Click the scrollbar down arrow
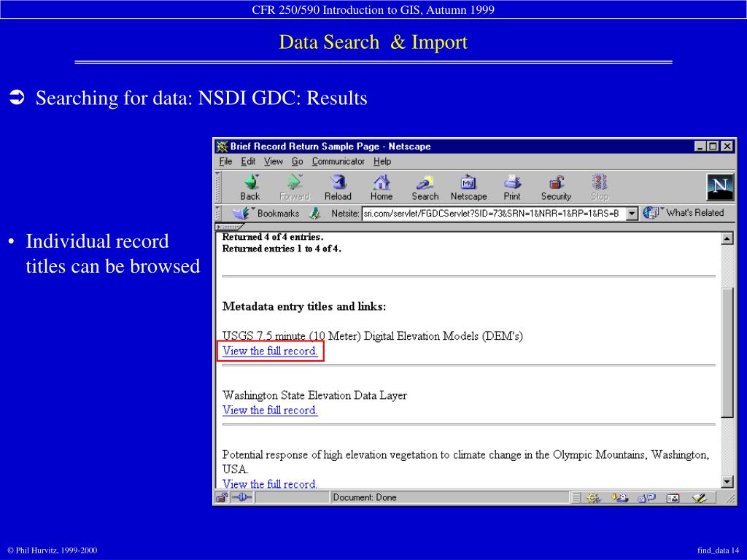Screen dimensions: 747x560 tap(727, 482)
